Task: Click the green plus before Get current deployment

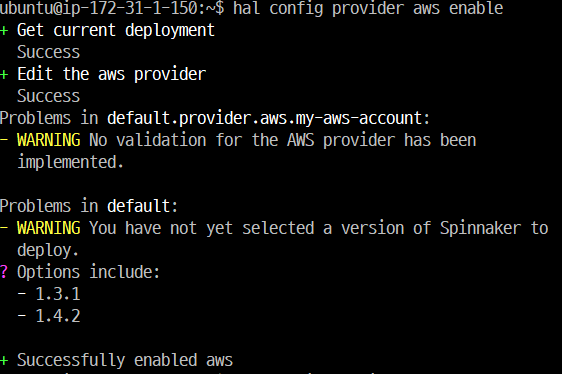Action: [x=4, y=31]
